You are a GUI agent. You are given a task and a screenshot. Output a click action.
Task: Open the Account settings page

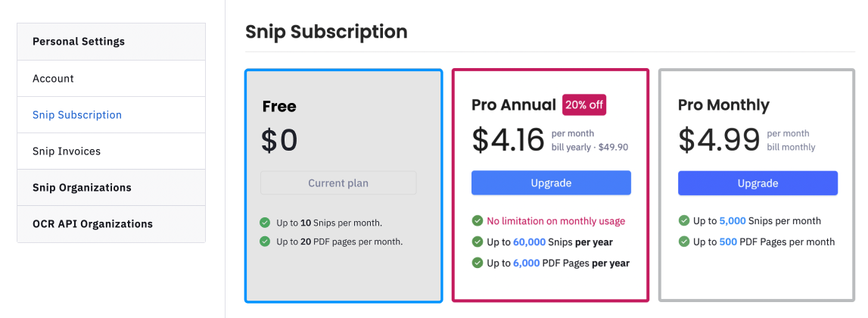click(x=111, y=79)
